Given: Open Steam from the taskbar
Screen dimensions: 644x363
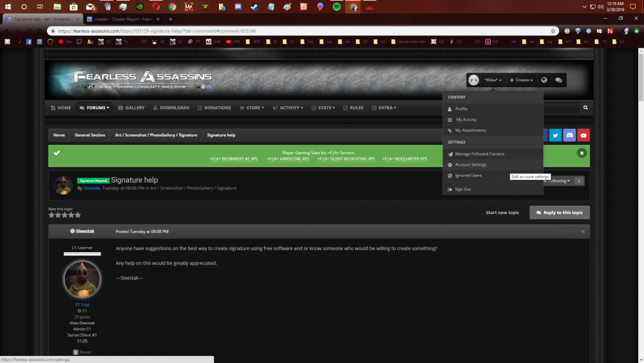Looking at the screenshot, I should 254,6.
